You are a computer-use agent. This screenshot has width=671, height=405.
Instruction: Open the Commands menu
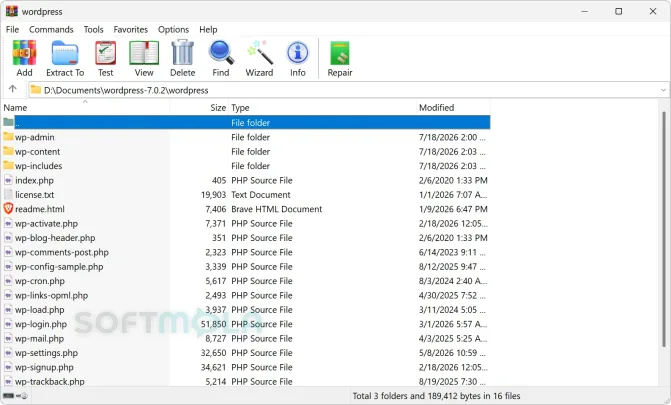coord(51,30)
